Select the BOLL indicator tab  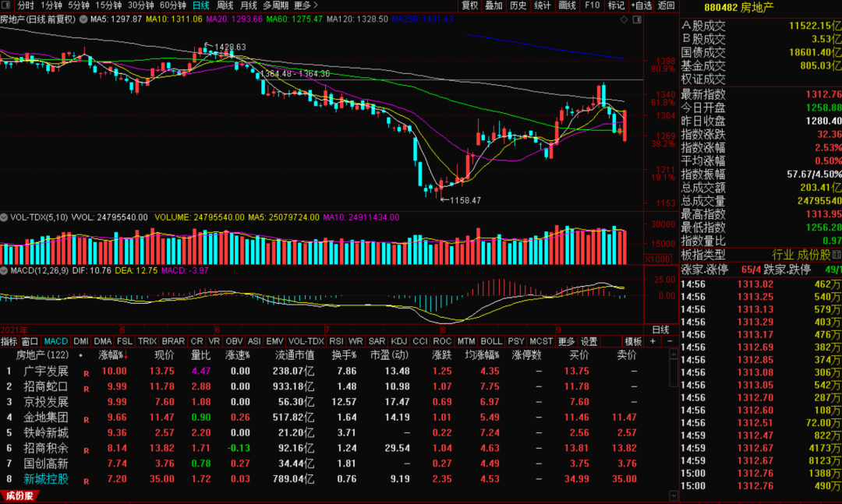click(x=491, y=341)
